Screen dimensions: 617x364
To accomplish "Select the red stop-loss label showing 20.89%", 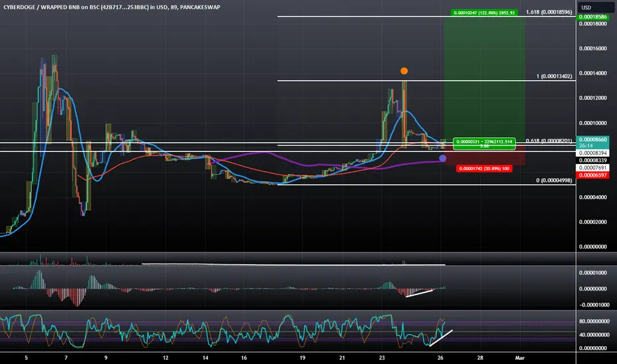I will [x=484, y=168].
